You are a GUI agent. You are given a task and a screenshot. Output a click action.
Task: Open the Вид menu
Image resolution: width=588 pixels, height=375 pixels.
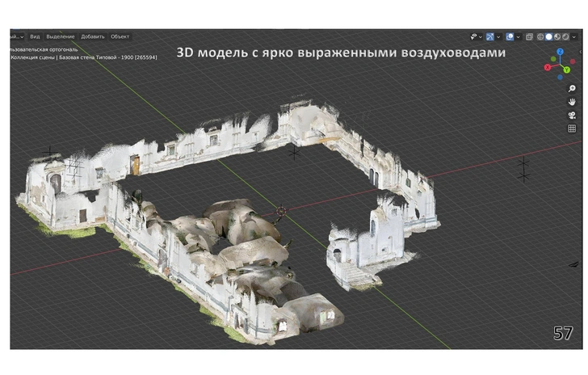pos(35,36)
